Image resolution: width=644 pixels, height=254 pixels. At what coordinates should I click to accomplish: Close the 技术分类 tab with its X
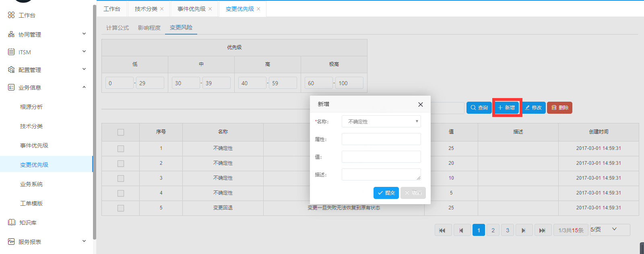[x=162, y=9]
